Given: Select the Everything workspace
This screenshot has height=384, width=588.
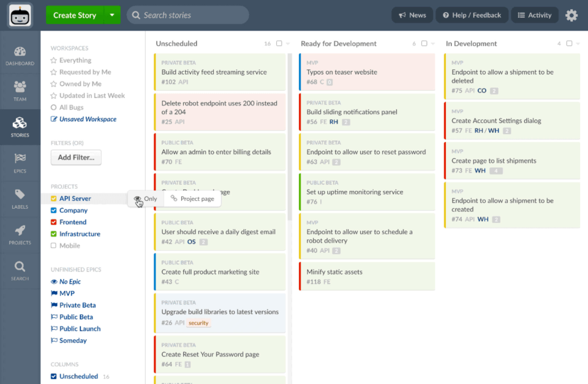Looking at the screenshot, I should (x=75, y=61).
